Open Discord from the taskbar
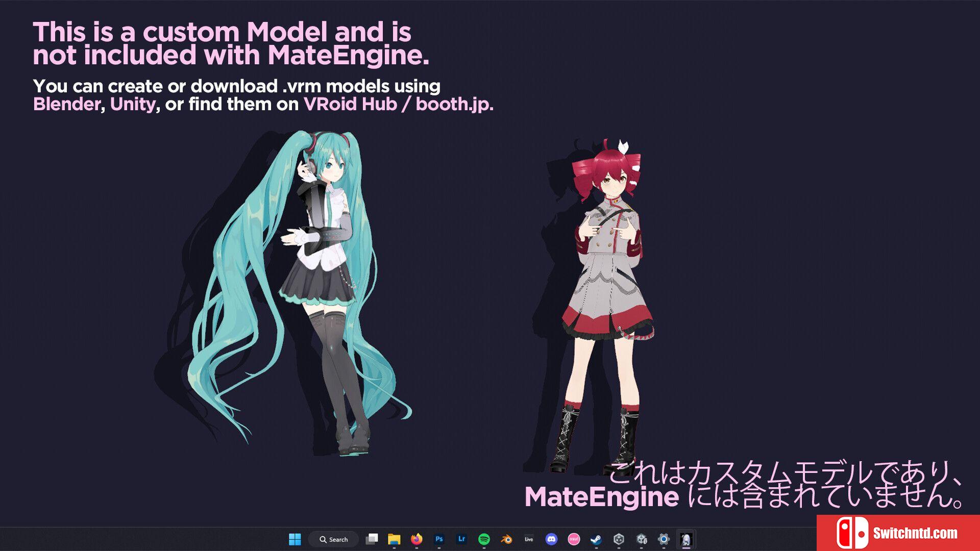The height and width of the screenshot is (551, 980). tap(551, 539)
